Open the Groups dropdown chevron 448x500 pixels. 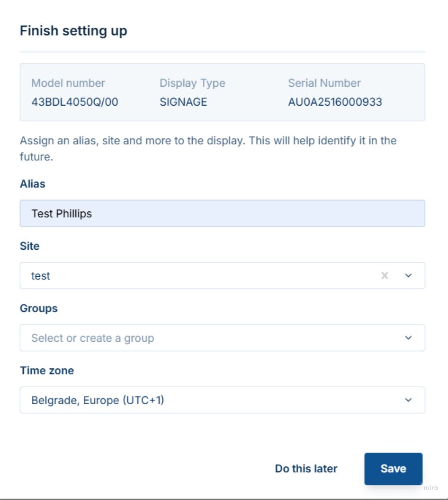408,338
